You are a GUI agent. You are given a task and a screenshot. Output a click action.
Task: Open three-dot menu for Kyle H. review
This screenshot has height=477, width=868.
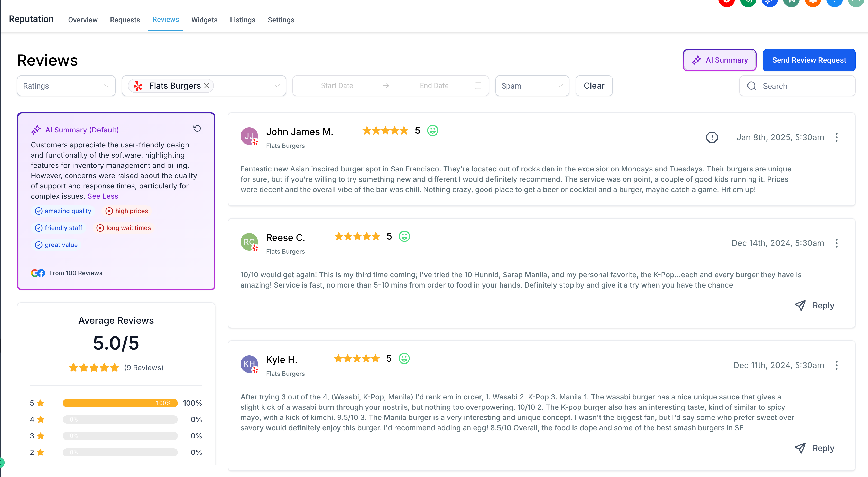pyautogui.click(x=836, y=365)
